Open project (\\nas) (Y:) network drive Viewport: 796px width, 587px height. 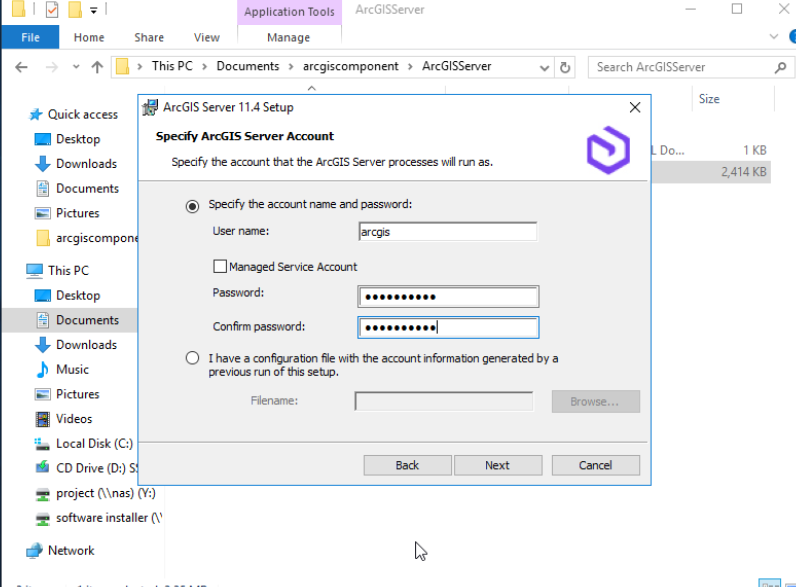105,493
